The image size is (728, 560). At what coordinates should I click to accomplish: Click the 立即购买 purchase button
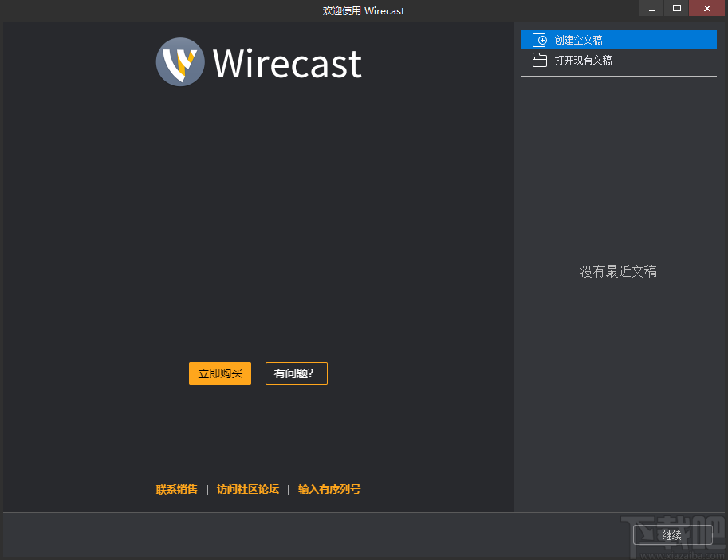(x=219, y=373)
